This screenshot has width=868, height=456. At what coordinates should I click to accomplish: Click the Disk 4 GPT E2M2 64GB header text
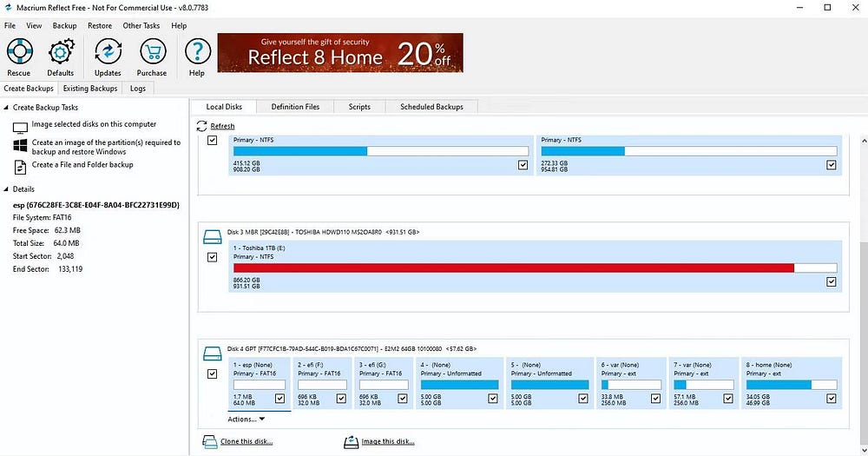(x=352, y=349)
